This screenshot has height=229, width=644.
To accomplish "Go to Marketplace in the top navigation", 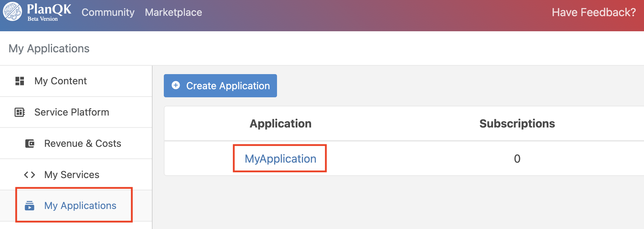I will 173,12.
